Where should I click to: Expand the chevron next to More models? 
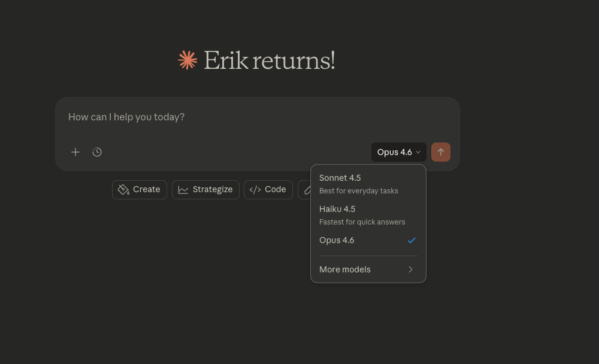pos(411,269)
